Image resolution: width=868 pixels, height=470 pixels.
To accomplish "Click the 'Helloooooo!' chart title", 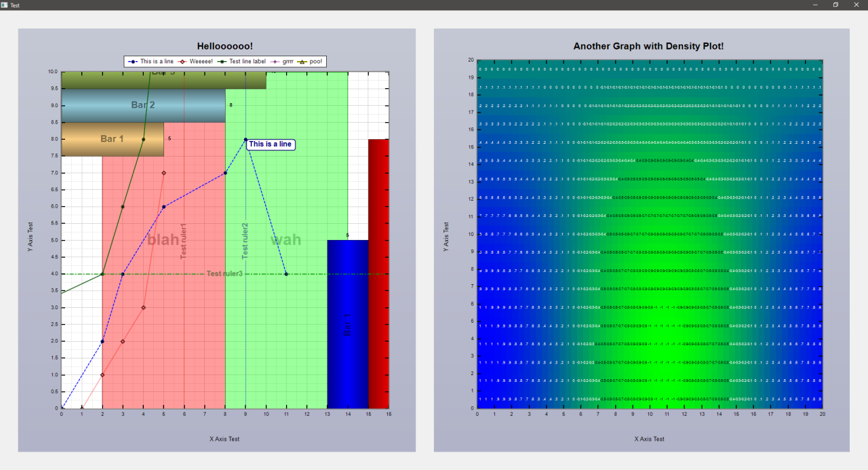I will coord(224,46).
